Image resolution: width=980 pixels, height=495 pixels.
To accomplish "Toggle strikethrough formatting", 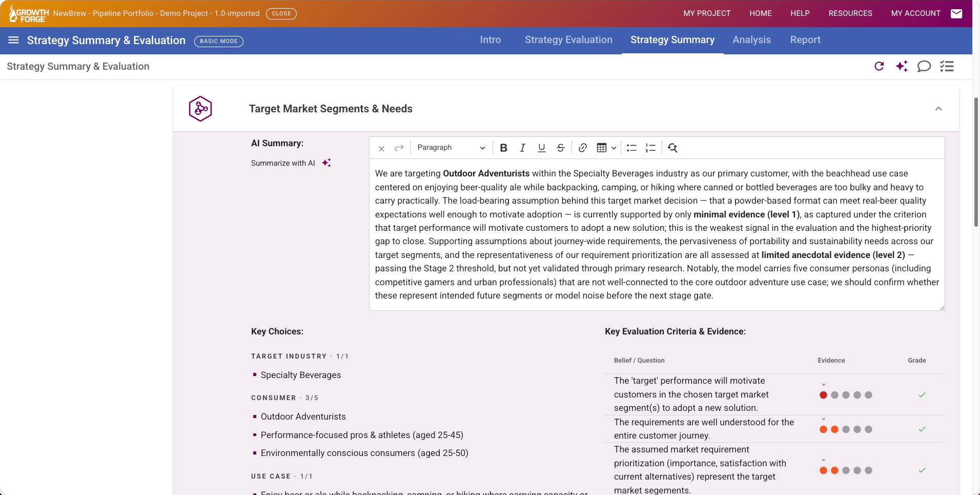I will 561,148.
